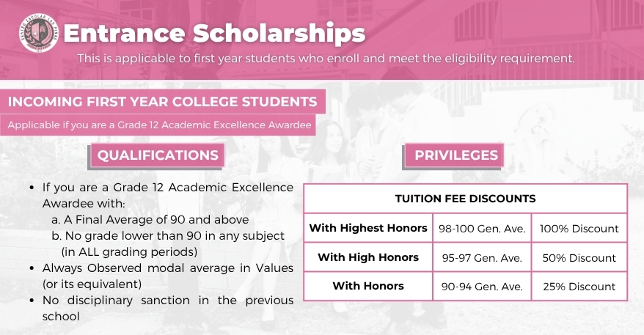Click the Always Observed modal average bullet

(x=167, y=276)
